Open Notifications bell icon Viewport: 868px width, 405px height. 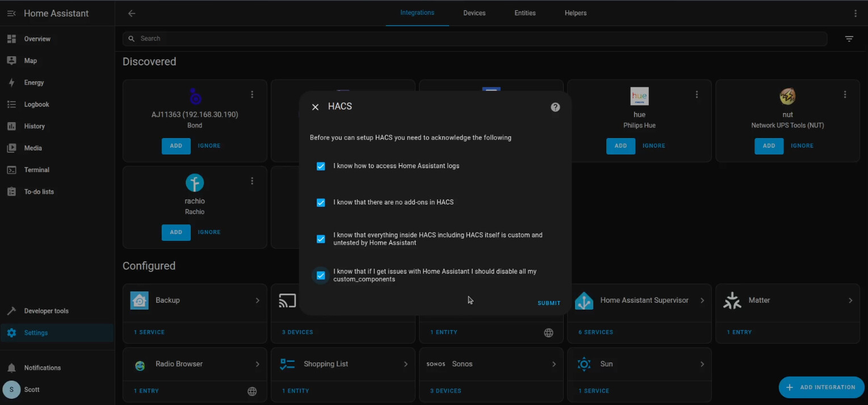tap(11, 368)
